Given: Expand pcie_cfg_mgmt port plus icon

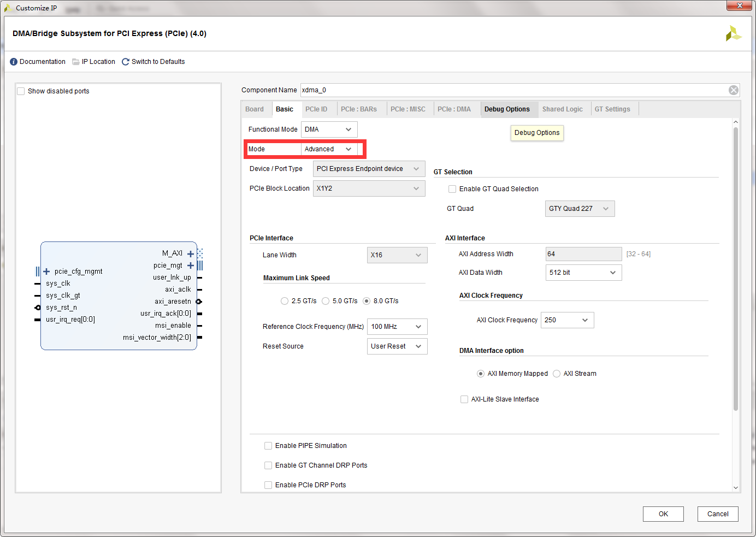Looking at the screenshot, I should (x=46, y=272).
